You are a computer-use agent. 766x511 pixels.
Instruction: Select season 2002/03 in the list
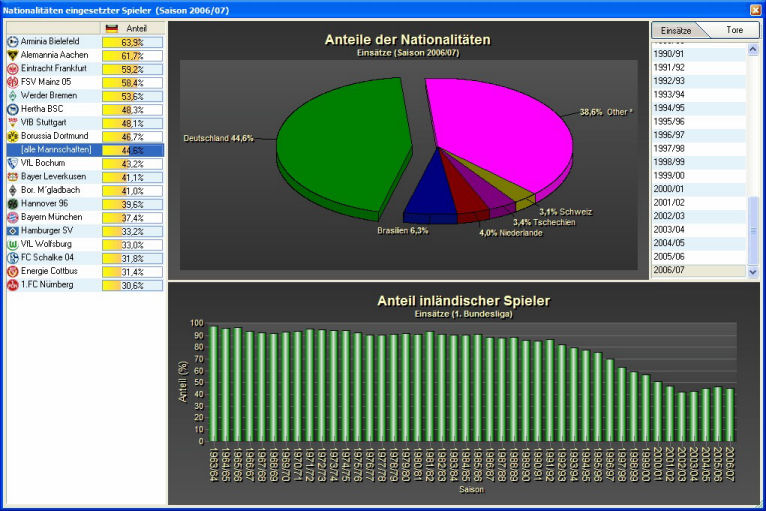pyautogui.click(x=699, y=216)
